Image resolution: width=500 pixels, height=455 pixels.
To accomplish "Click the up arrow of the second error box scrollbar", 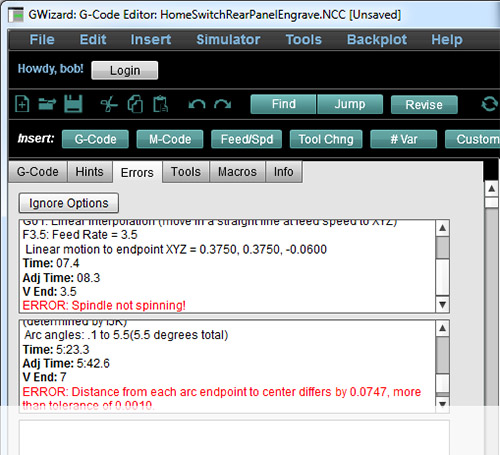I will pyautogui.click(x=443, y=329).
